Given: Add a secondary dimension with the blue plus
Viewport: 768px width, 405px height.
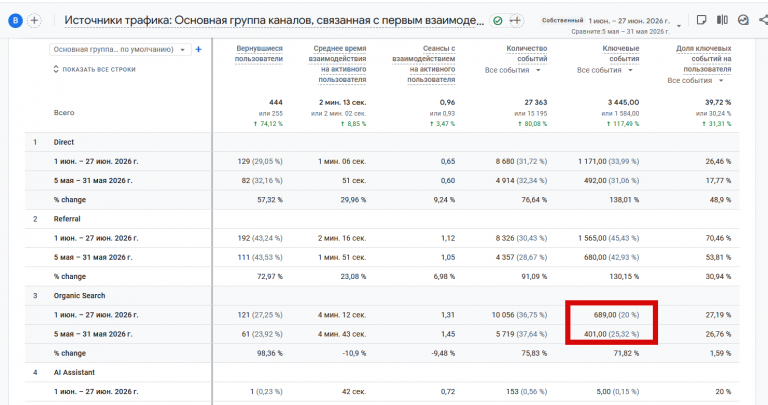Looking at the screenshot, I should click(198, 49).
